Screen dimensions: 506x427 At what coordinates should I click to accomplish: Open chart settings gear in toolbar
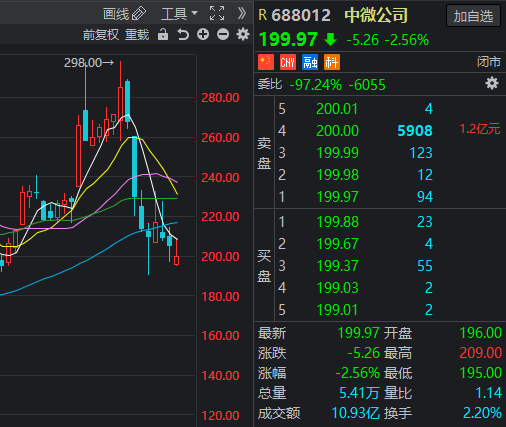243,34
